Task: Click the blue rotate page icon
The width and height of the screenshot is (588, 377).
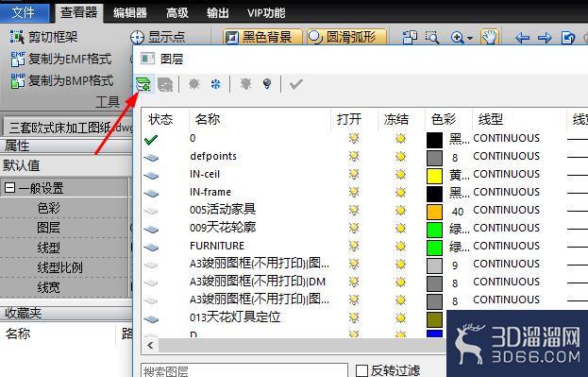Action: pyautogui.click(x=568, y=38)
